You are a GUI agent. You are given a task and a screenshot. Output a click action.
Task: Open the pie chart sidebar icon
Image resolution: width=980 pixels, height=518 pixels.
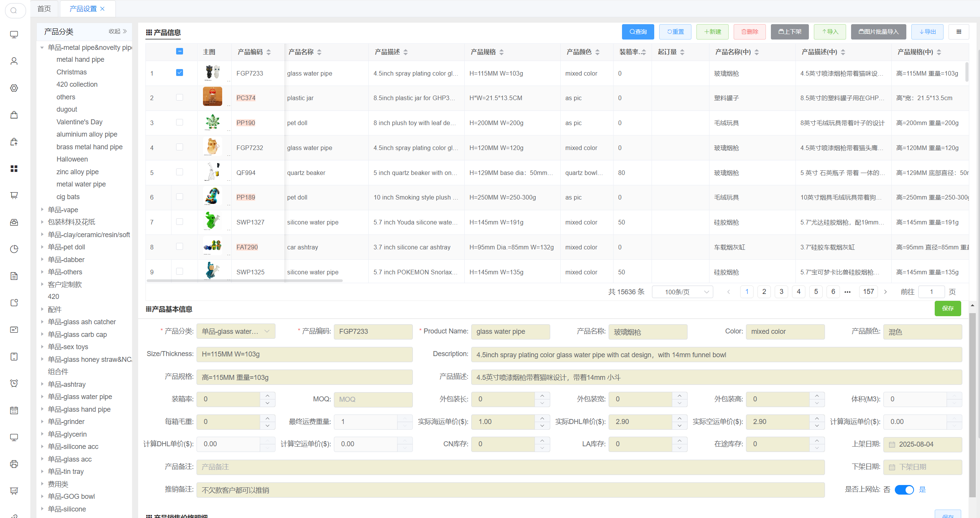pos(14,249)
